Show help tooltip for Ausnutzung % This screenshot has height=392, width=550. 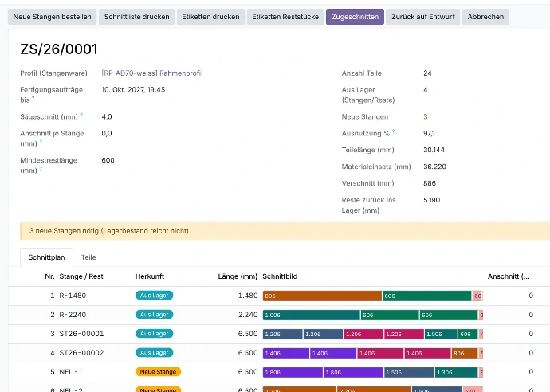(x=394, y=131)
